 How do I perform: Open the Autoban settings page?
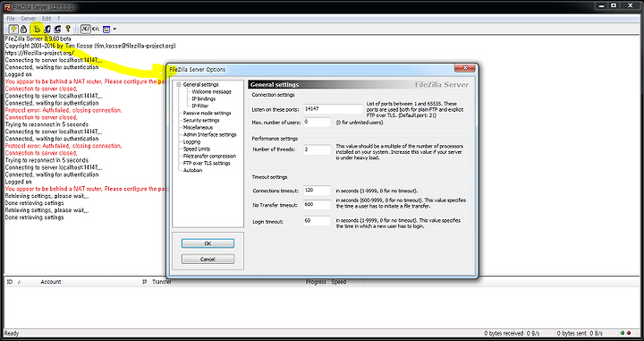192,170
